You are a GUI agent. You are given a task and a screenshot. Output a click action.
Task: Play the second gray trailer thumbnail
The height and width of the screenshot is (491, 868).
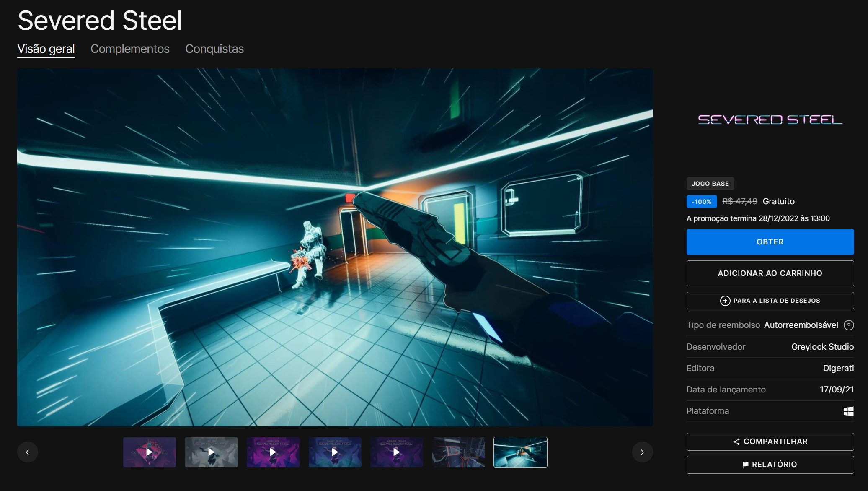coord(212,452)
